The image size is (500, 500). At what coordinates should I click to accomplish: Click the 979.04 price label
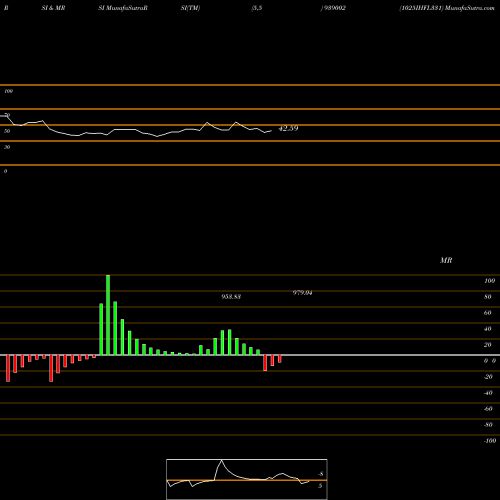[302, 293]
